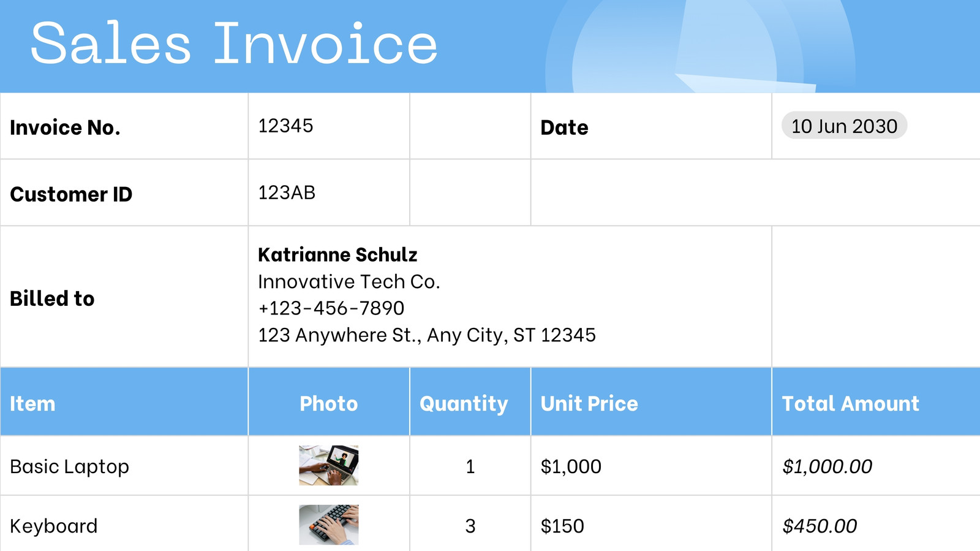Click the Katrianne Schulz name
The width and height of the screenshot is (980, 551).
[x=337, y=254]
